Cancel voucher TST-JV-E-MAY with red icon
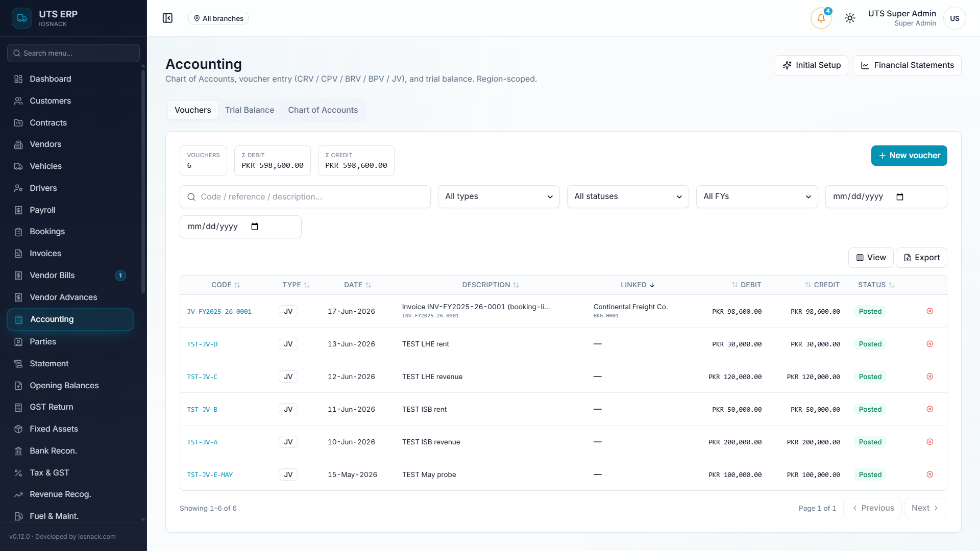The image size is (980, 551). (x=929, y=474)
